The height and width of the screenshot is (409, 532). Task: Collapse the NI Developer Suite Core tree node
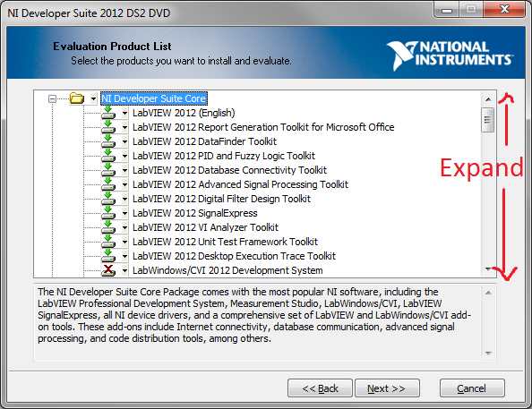tap(52, 98)
